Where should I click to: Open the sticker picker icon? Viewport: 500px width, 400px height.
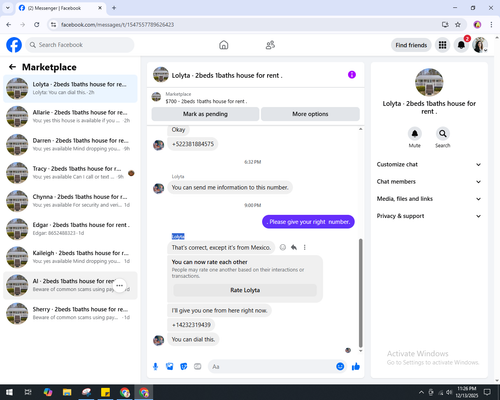point(184,367)
